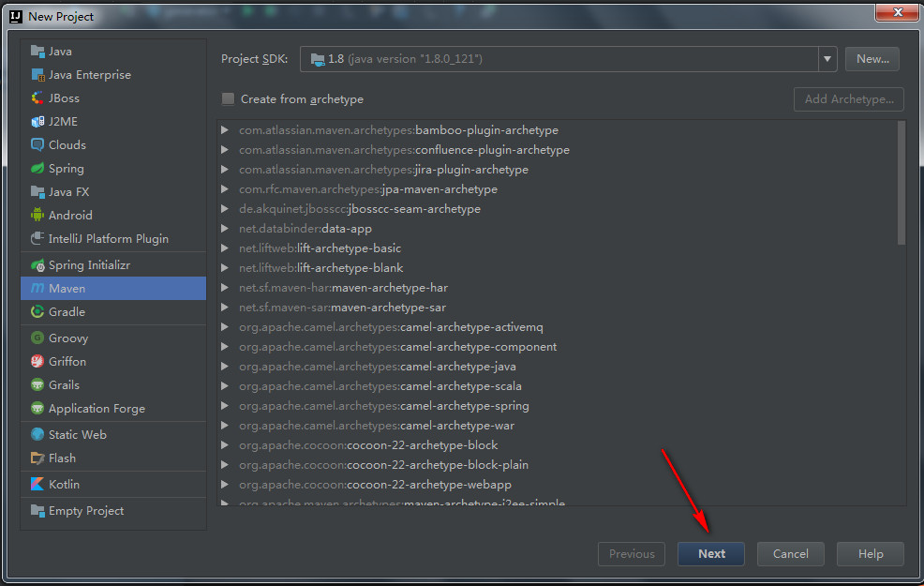The width and height of the screenshot is (924, 586).
Task: Open Help for New Project
Action: click(x=871, y=554)
